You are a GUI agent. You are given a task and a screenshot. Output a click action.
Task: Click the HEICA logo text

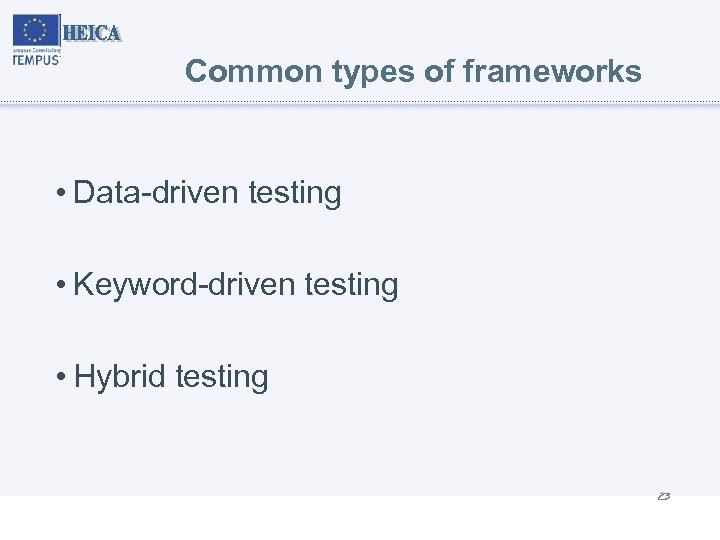coord(92,34)
